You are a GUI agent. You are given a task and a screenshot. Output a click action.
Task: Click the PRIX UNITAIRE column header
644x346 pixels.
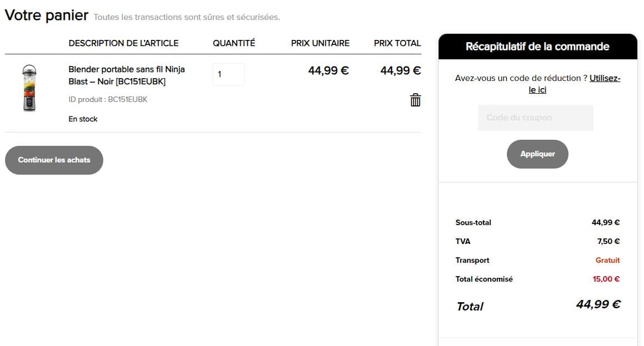pos(320,43)
